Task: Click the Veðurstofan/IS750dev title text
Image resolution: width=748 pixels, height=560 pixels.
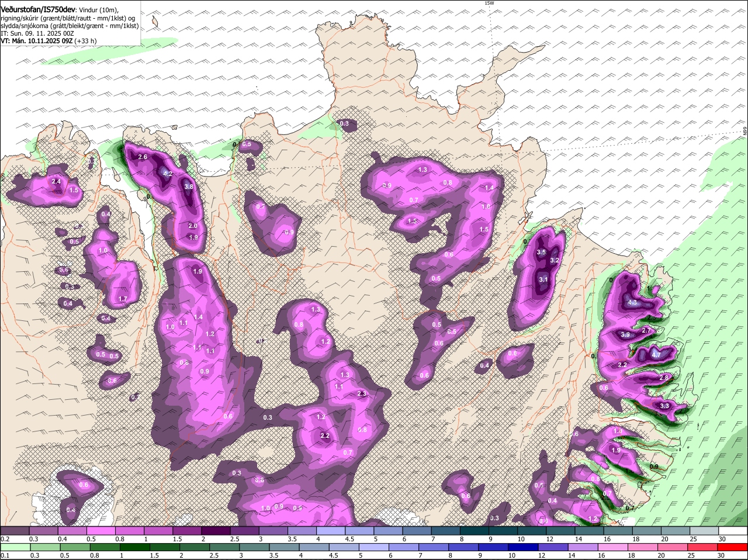Action: [x=37, y=10]
